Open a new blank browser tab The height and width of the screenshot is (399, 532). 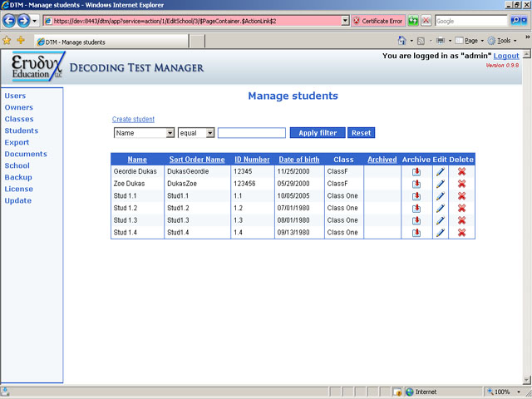click(x=197, y=42)
